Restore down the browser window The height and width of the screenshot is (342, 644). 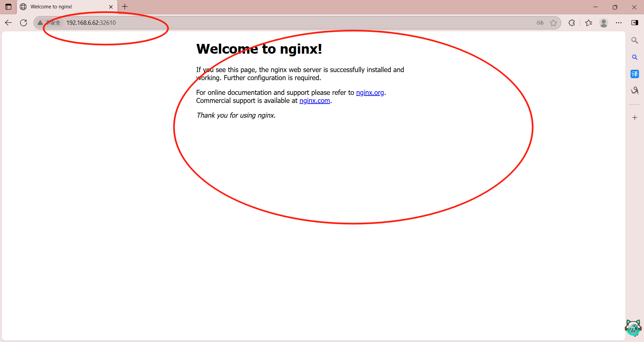tap(615, 7)
